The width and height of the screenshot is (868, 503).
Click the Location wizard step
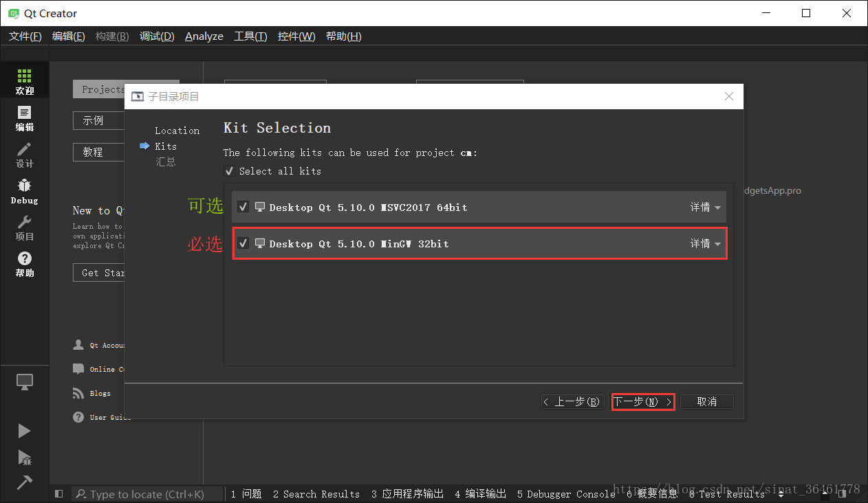(177, 131)
